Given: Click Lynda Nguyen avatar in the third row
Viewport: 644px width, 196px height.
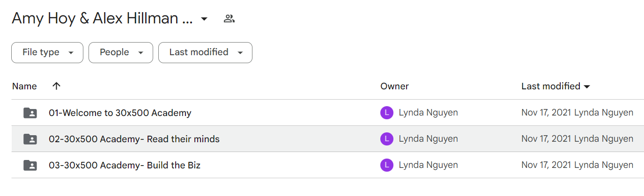Looking at the screenshot, I should click(387, 165).
